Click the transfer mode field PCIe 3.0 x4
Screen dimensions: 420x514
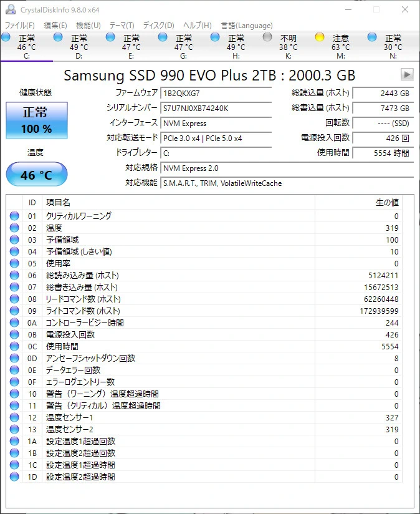216,138
